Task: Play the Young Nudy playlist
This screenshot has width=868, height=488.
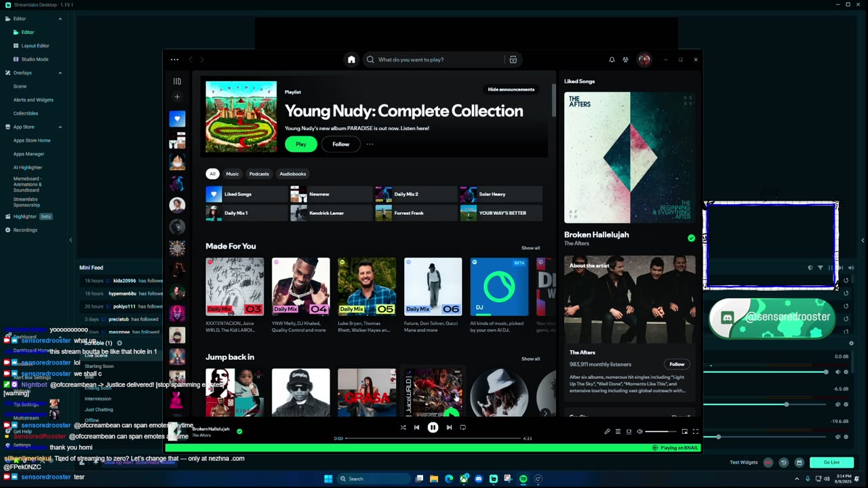Action: 301,144
